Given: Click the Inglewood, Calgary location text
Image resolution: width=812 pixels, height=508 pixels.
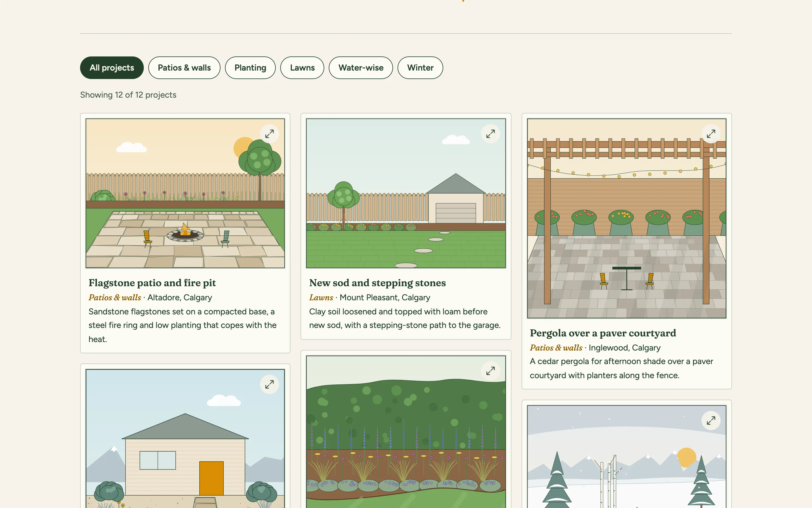Looking at the screenshot, I should 625,348.
